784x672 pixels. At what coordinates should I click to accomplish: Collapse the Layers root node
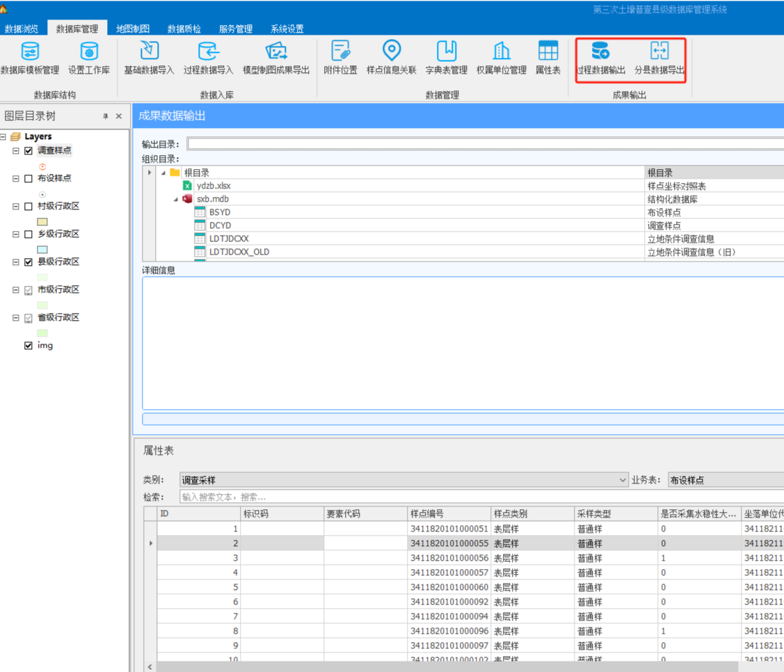point(3,136)
